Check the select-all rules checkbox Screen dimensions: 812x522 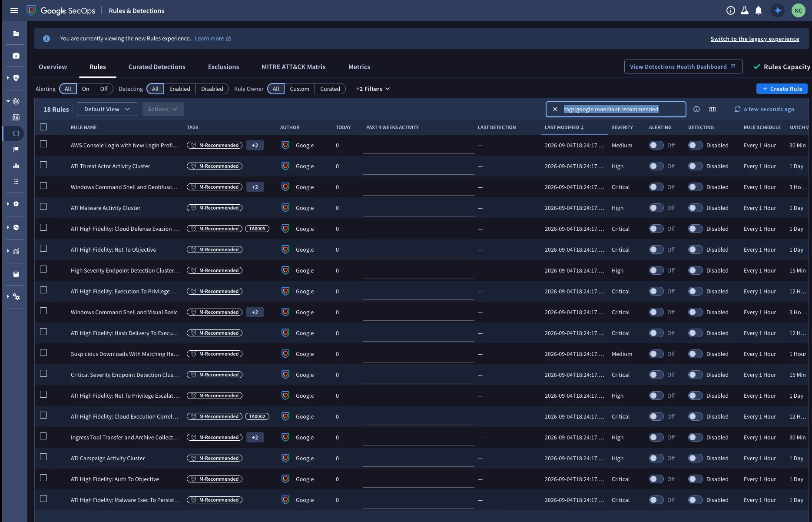pyautogui.click(x=43, y=127)
